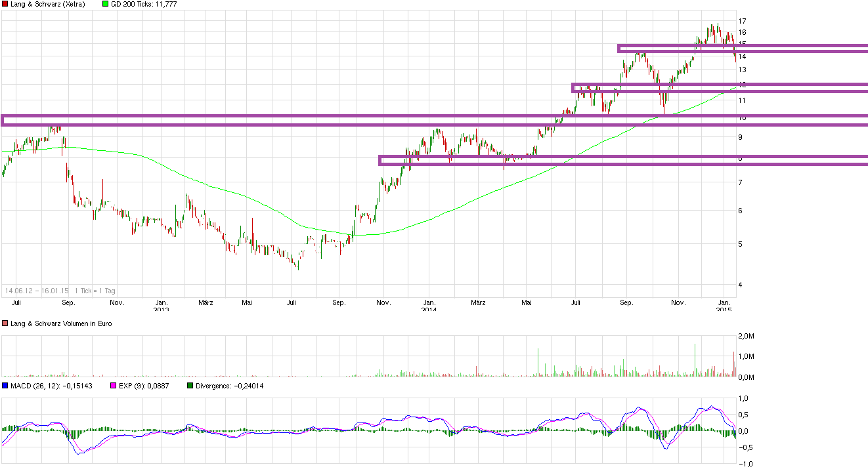Click the "EXP (9): 0,0887" readout

point(144,386)
